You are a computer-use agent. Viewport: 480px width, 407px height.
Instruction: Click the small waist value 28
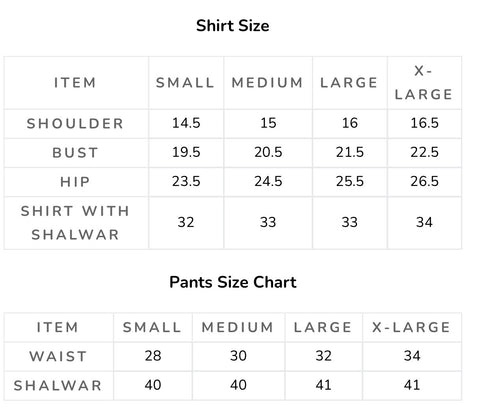[x=153, y=356]
